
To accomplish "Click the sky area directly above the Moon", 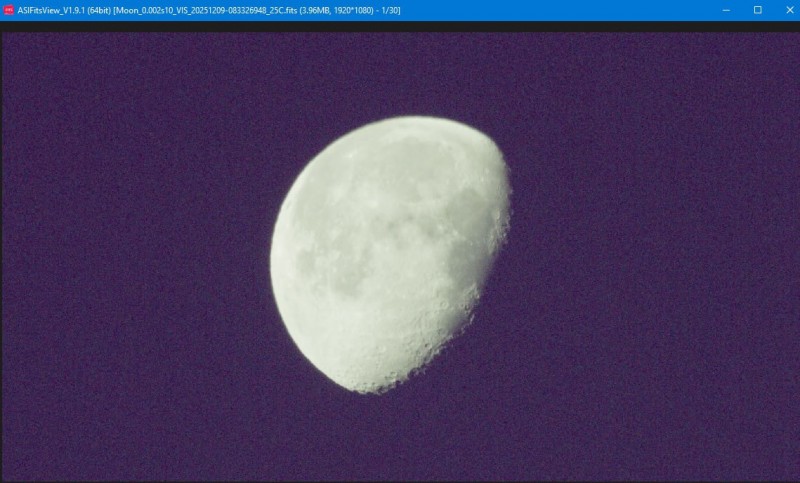I will pos(400,70).
